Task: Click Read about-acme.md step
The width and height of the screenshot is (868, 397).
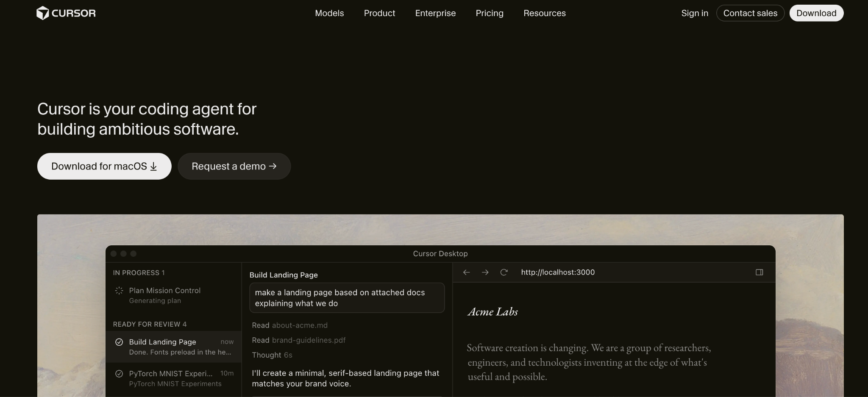Action: coord(289,325)
